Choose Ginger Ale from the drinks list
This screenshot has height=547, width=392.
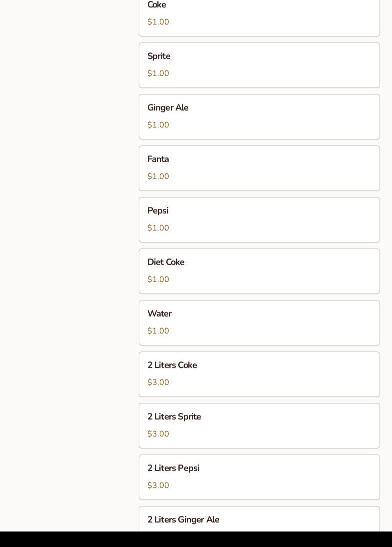(x=259, y=116)
